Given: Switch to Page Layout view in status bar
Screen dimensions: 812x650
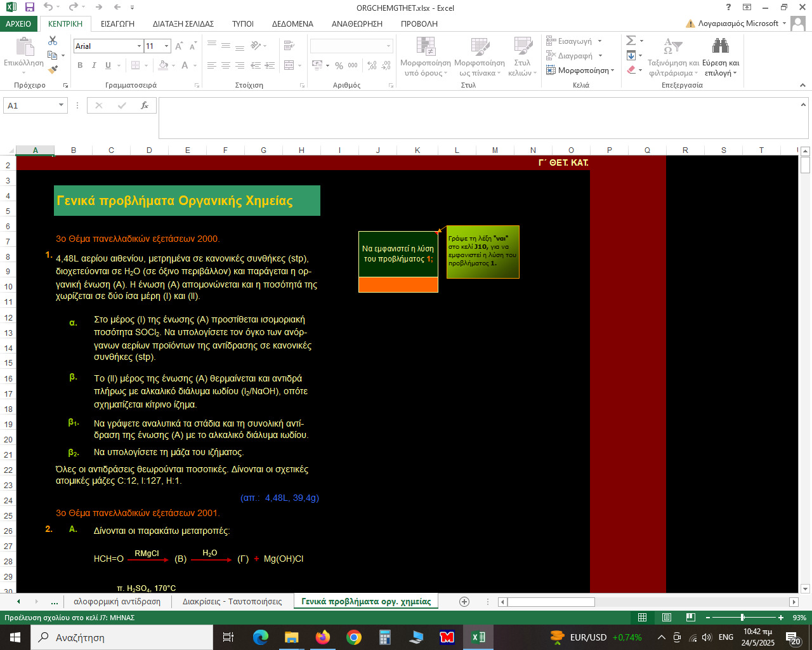Looking at the screenshot, I should pyautogui.click(x=667, y=618).
